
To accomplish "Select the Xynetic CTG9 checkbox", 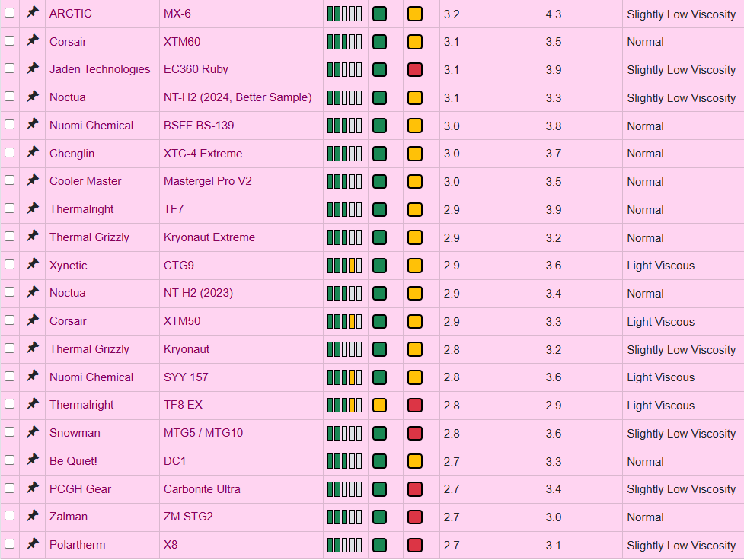I will [x=9, y=264].
